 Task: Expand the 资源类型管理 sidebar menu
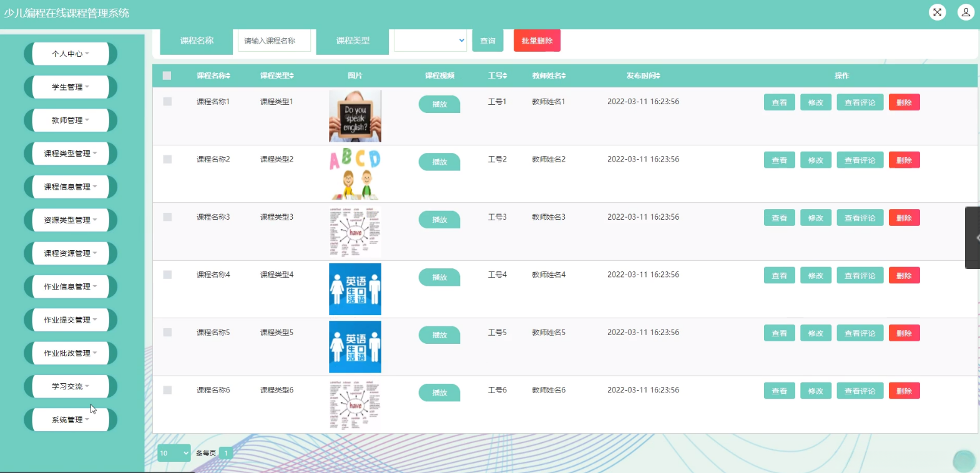[x=71, y=220]
